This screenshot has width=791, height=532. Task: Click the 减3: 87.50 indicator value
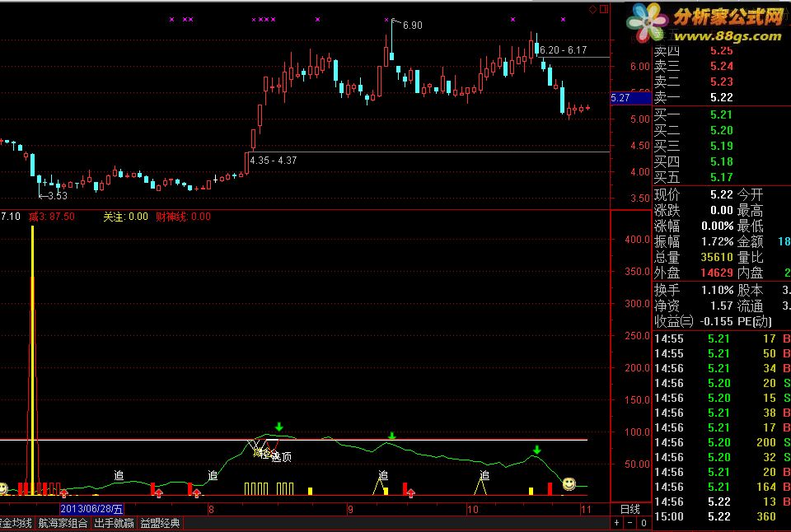[x=51, y=217]
